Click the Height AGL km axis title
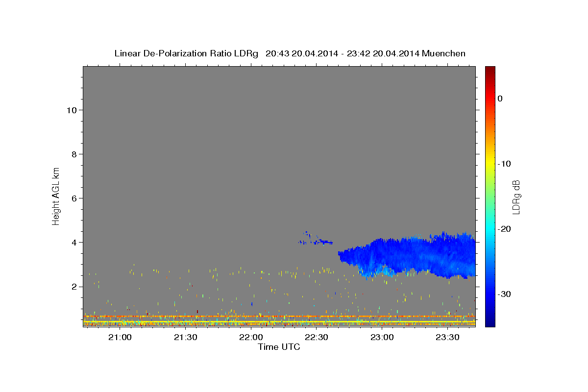This screenshot has height=392, width=588. pos(56,196)
